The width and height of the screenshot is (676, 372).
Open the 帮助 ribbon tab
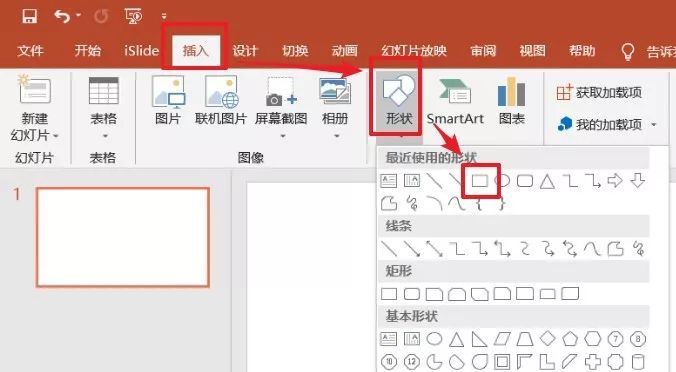pyautogui.click(x=582, y=50)
